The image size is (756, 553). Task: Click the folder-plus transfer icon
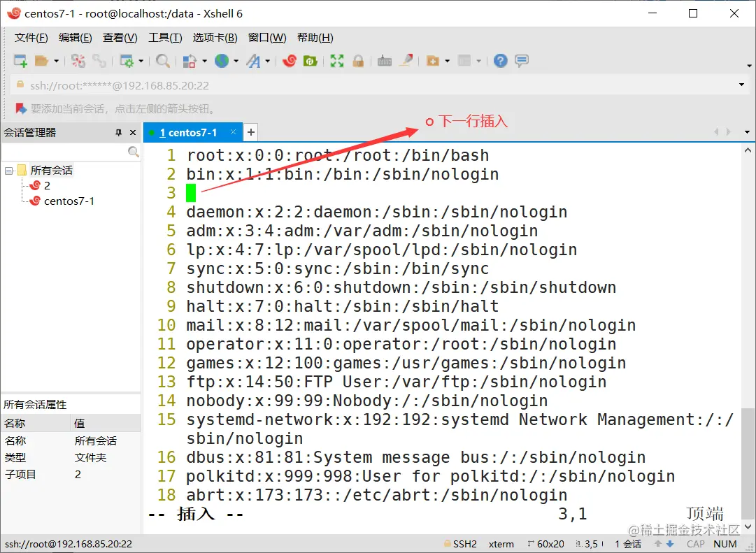[433, 61]
